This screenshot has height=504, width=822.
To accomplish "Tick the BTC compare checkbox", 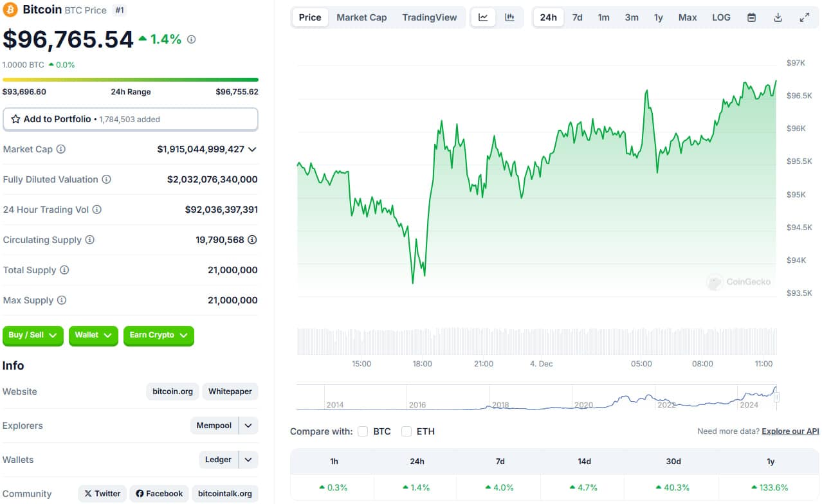I will click(x=363, y=431).
